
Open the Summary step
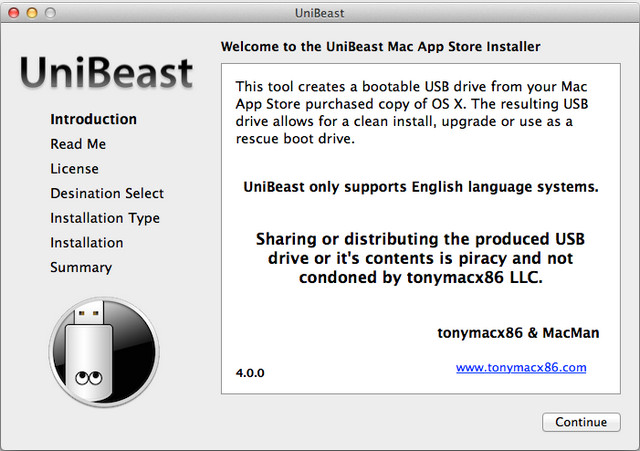[x=81, y=267]
